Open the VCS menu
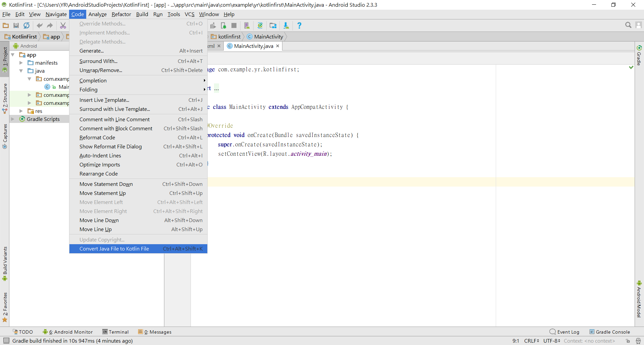644x345 pixels. click(190, 14)
